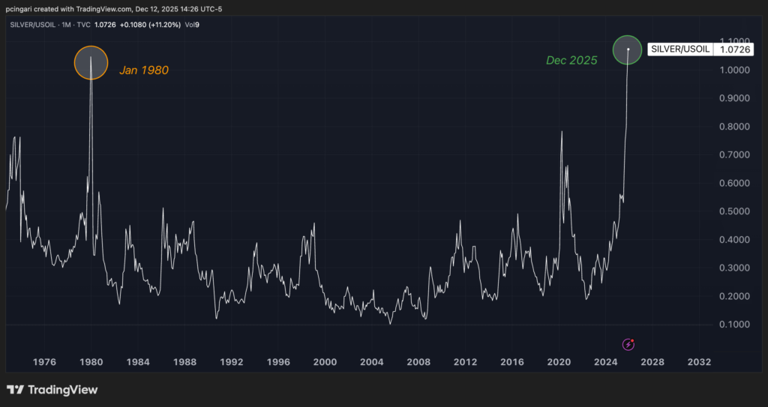Click the 2004 time axis label
Viewport: 768px width, 407px height.
tap(372, 362)
